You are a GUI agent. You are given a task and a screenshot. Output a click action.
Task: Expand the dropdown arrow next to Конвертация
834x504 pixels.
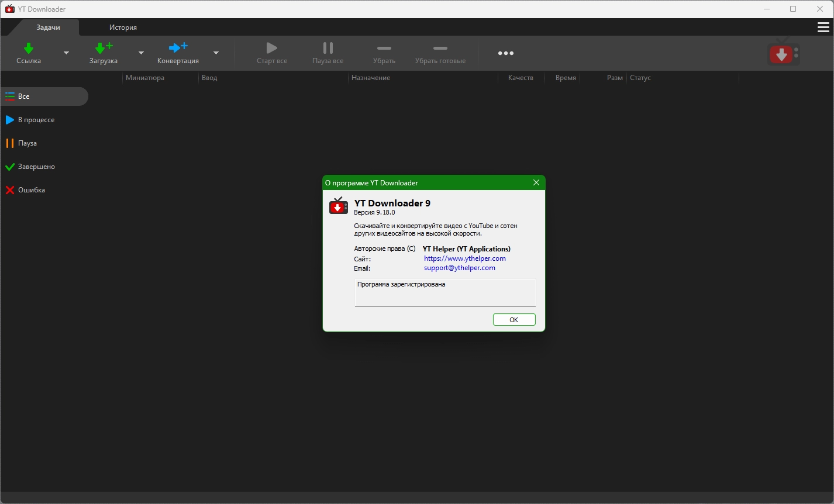coord(216,53)
